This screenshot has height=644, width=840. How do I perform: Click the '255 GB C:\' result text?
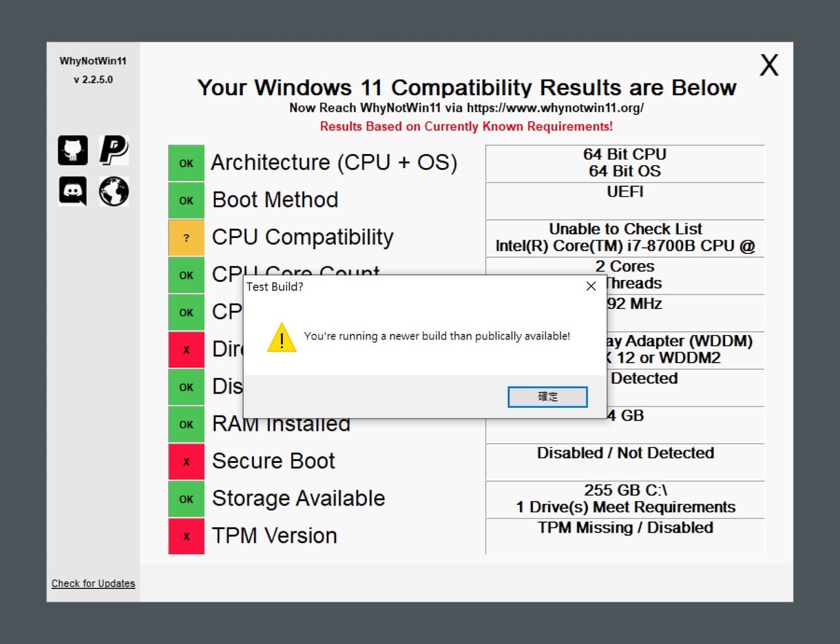pos(625,490)
